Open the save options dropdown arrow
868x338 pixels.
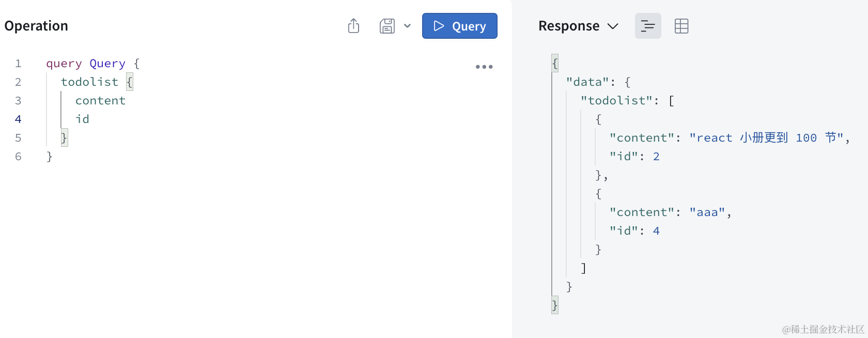(407, 26)
